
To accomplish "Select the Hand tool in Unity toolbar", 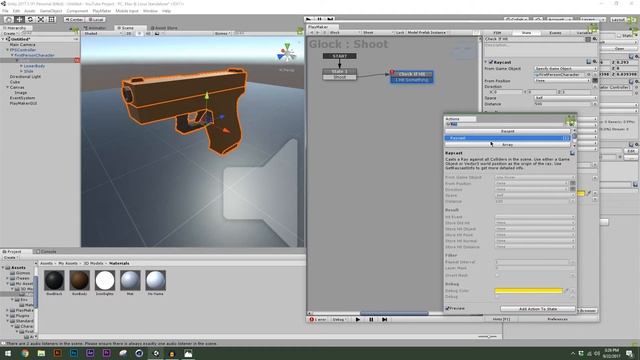I will [8, 19].
